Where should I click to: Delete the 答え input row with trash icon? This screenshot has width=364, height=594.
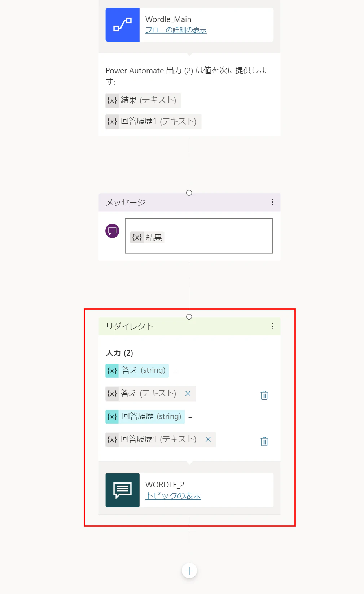click(x=264, y=395)
